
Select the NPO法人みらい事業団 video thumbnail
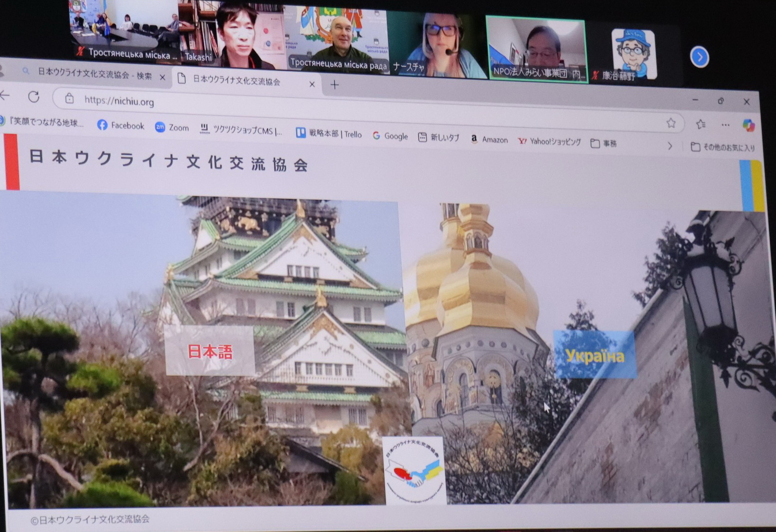pyautogui.click(x=537, y=49)
